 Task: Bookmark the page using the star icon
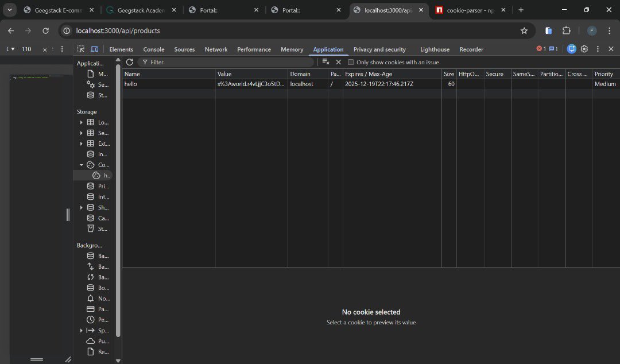point(524,30)
